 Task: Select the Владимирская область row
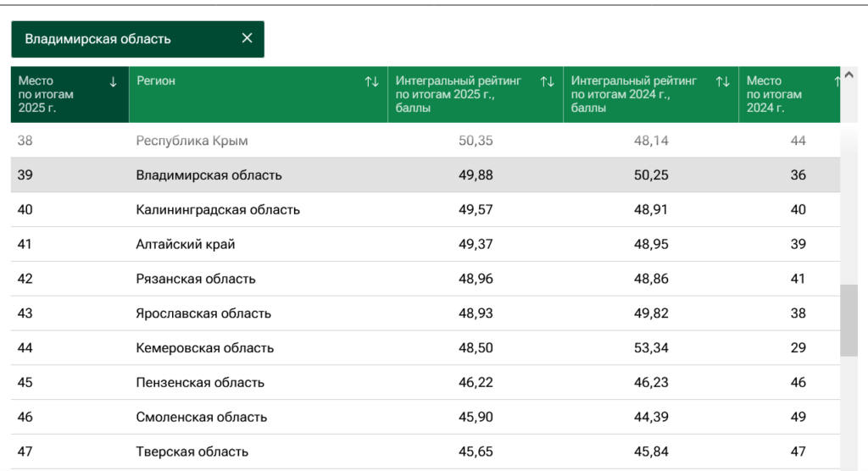(426, 175)
